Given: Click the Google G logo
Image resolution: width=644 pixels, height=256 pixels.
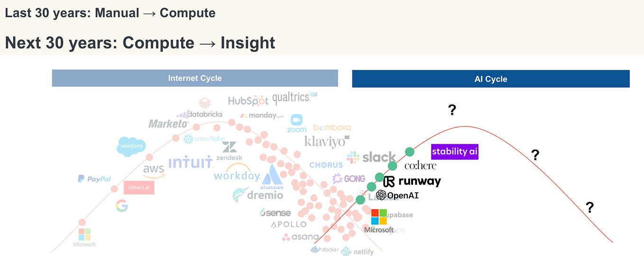Looking at the screenshot, I should (x=121, y=206).
